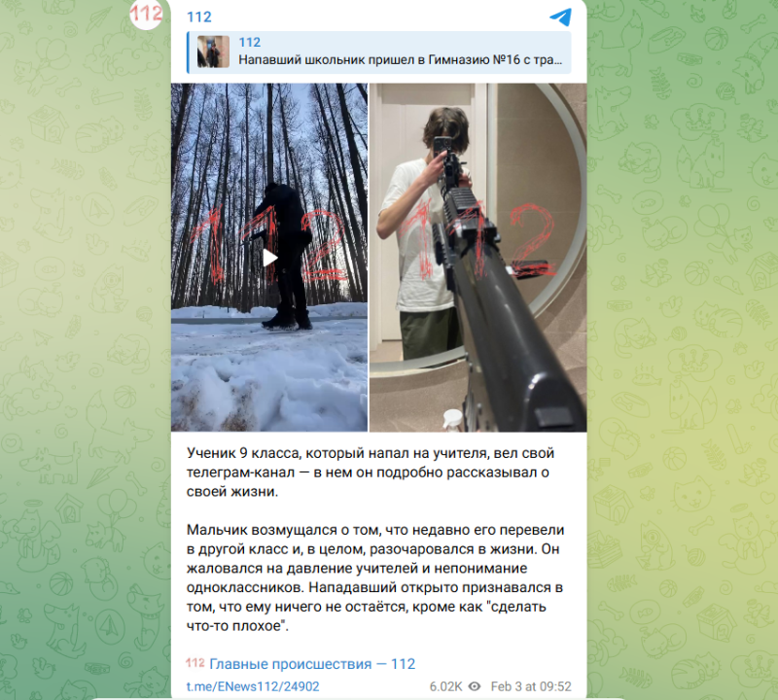This screenshot has height=700, width=778.
Task: Click the green patterned background area
Action: [685, 347]
